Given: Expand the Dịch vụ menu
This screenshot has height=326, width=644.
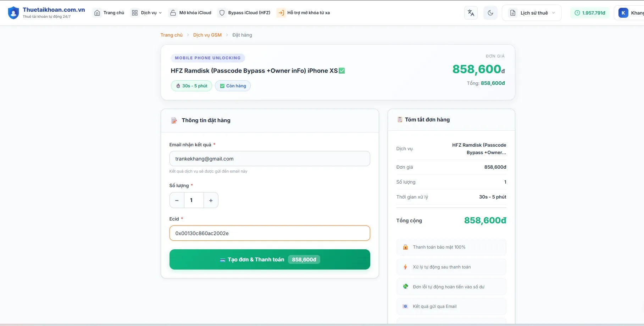Looking at the screenshot, I should point(146,13).
